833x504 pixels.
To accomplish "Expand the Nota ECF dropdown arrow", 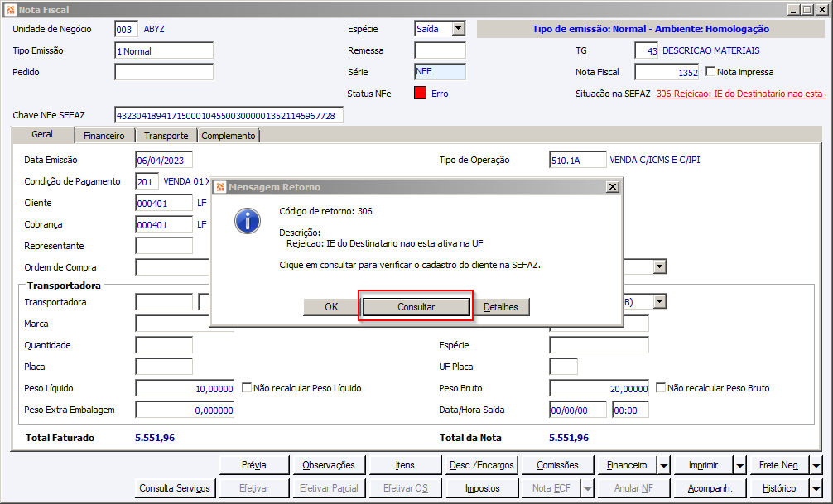I will (587, 488).
